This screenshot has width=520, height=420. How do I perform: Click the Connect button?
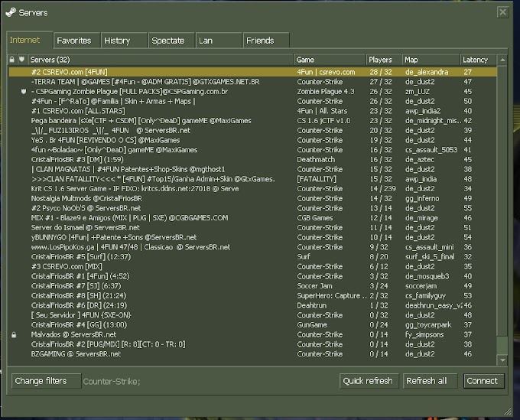(x=483, y=381)
